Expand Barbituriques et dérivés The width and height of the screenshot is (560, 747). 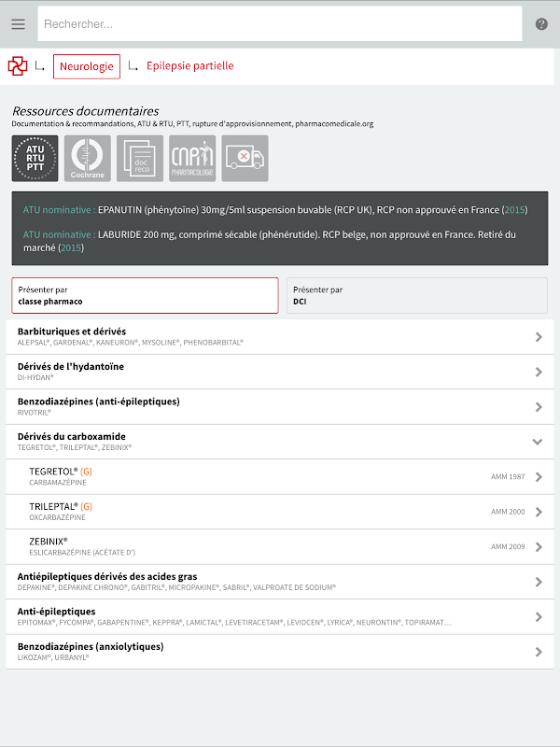(x=279, y=337)
